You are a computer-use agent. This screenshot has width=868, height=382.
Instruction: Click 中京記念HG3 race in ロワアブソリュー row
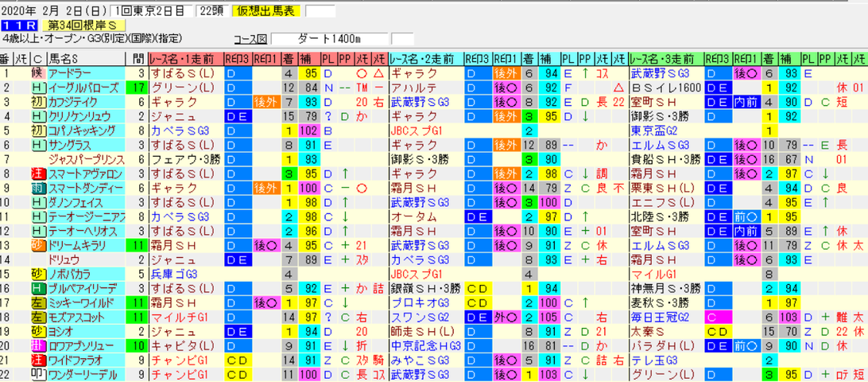(x=425, y=346)
